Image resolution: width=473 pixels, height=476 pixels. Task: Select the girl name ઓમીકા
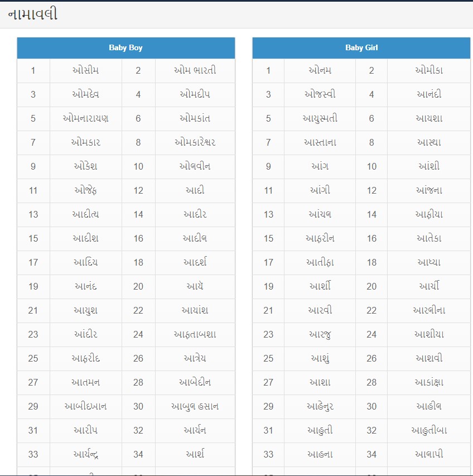428,70
